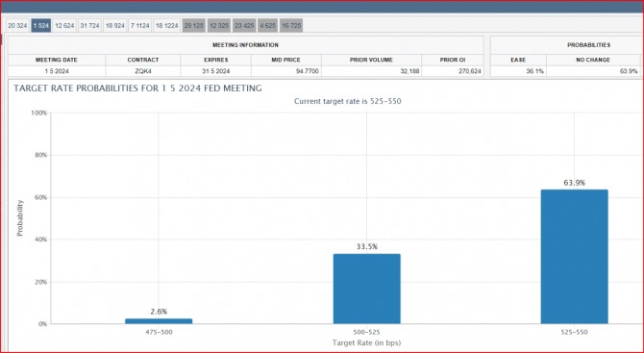Select the 33.5% bar for 500-525
Image resolution: width=644 pixels, height=353 pixels.
[367, 289]
